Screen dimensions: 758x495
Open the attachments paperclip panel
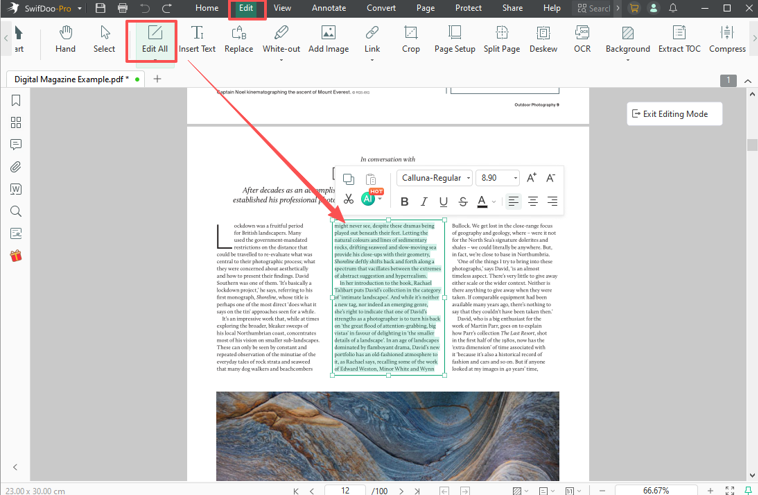[16, 167]
